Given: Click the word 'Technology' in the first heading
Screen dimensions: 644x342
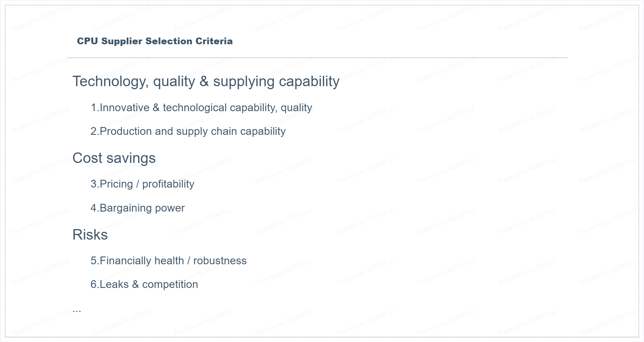Looking at the screenshot, I should click(110, 81).
